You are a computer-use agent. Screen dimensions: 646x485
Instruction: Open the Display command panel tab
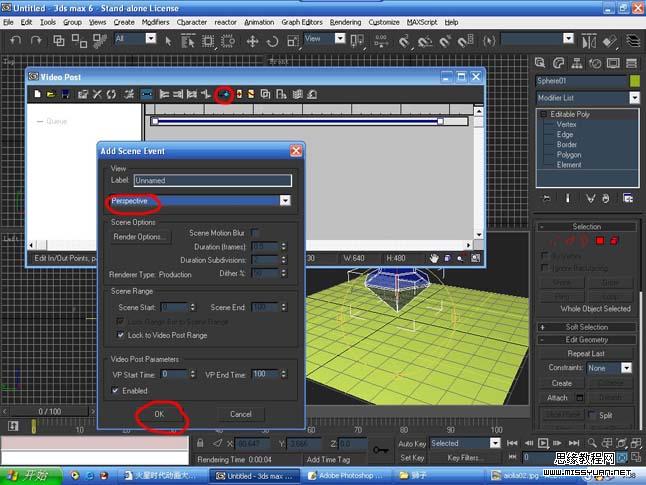pos(613,63)
